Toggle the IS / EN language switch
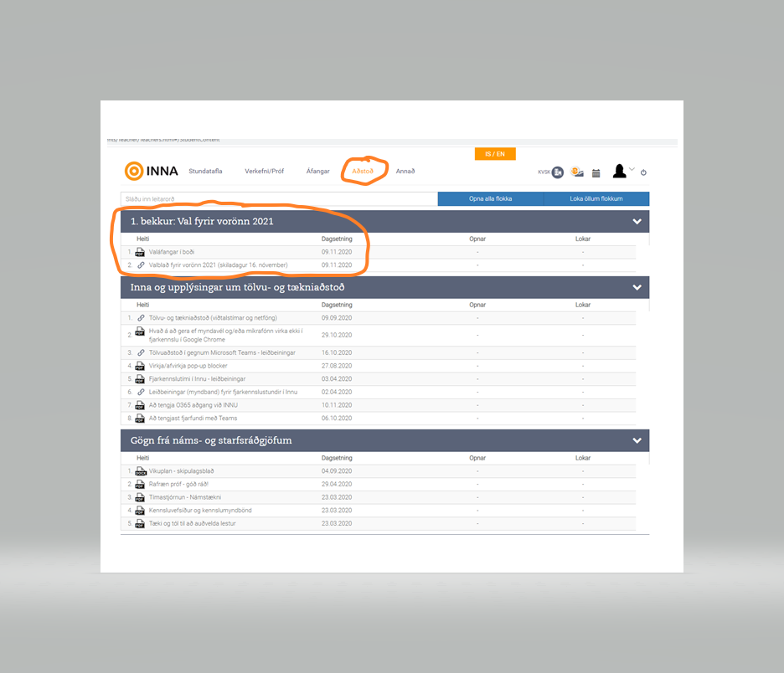Screen dimensions: 784x673 (x=494, y=154)
